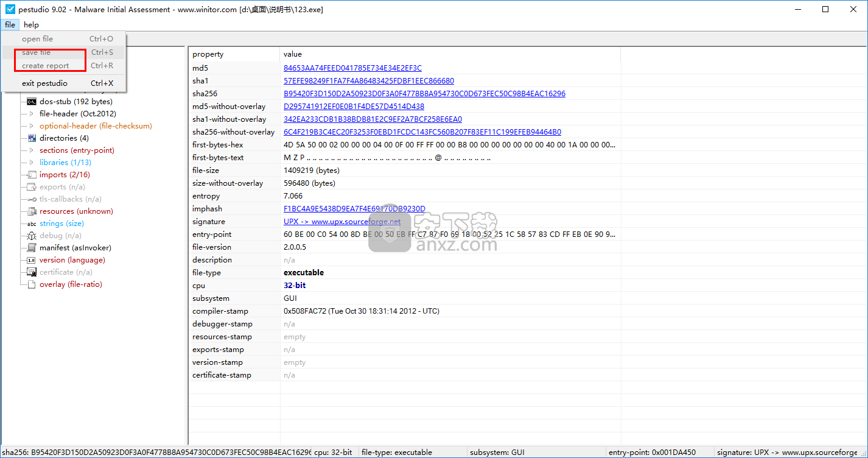The height and width of the screenshot is (458, 868).
Task: Click the tls-callbacks key icon
Action: click(32, 199)
